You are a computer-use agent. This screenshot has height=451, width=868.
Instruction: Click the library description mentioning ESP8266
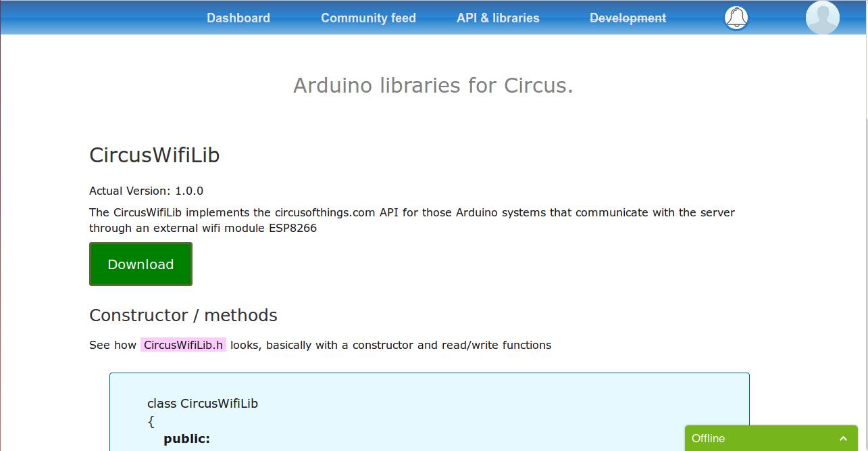[x=412, y=220]
